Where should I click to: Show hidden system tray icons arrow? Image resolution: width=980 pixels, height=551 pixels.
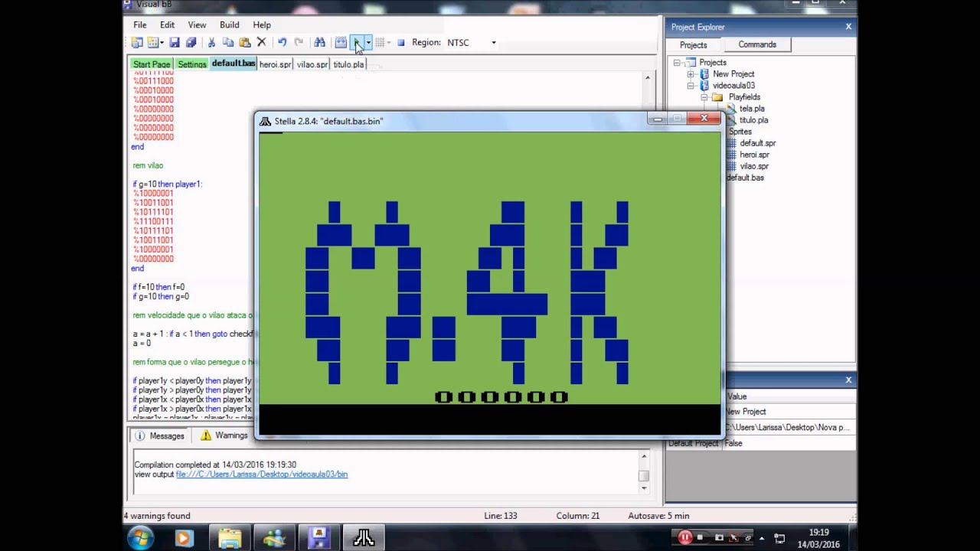coord(762,538)
